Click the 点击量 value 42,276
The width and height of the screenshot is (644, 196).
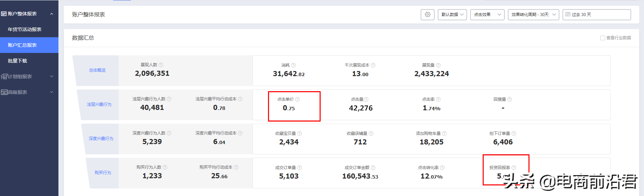(361, 108)
